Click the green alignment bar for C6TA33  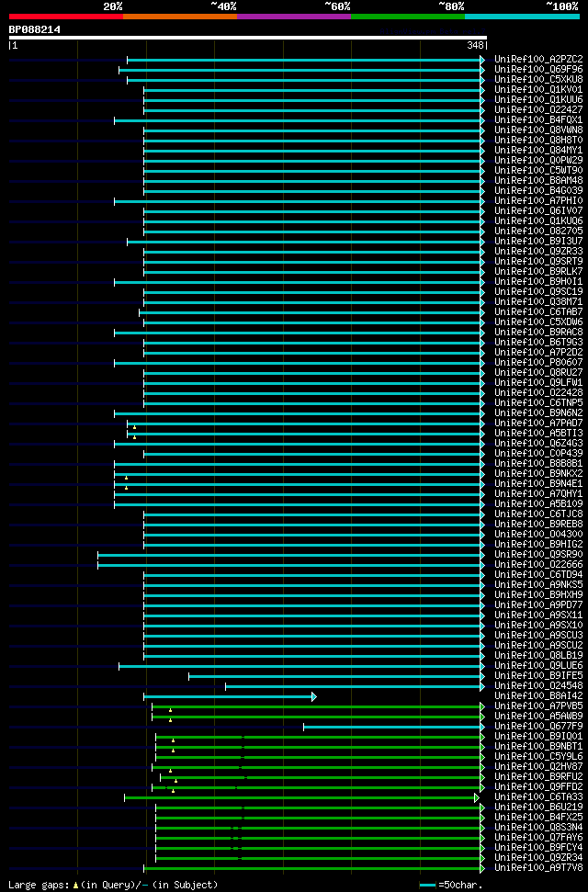(x=301, y=797)
